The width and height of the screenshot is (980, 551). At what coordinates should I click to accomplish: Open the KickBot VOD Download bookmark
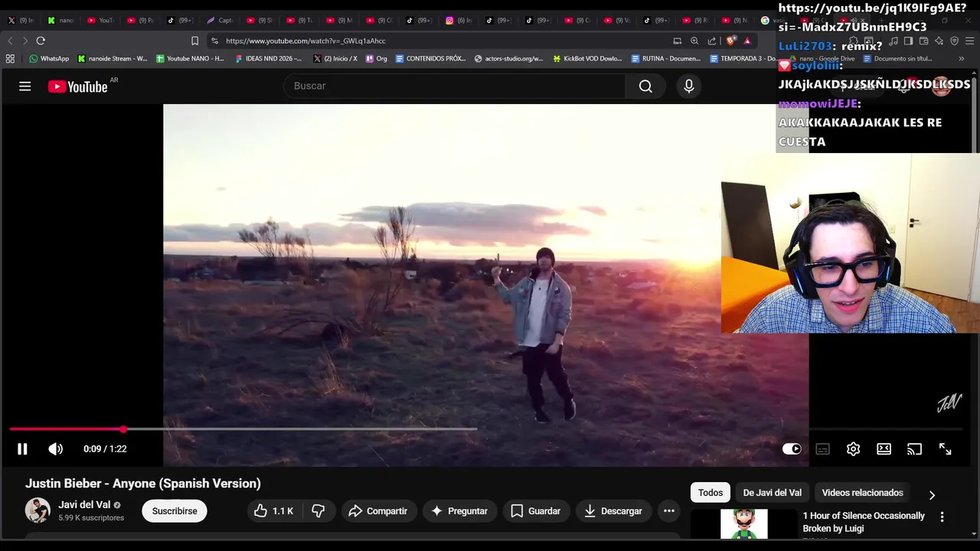587,58
